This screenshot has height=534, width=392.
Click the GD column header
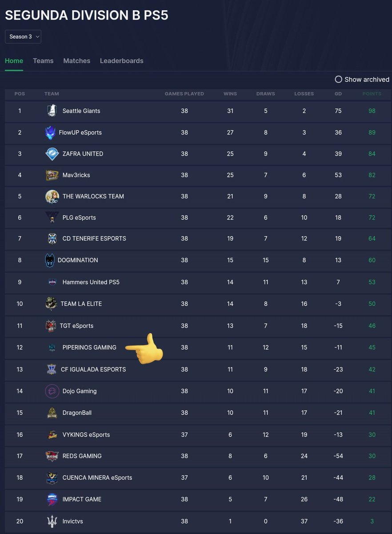pyautogui.click(x=338, y=94)
